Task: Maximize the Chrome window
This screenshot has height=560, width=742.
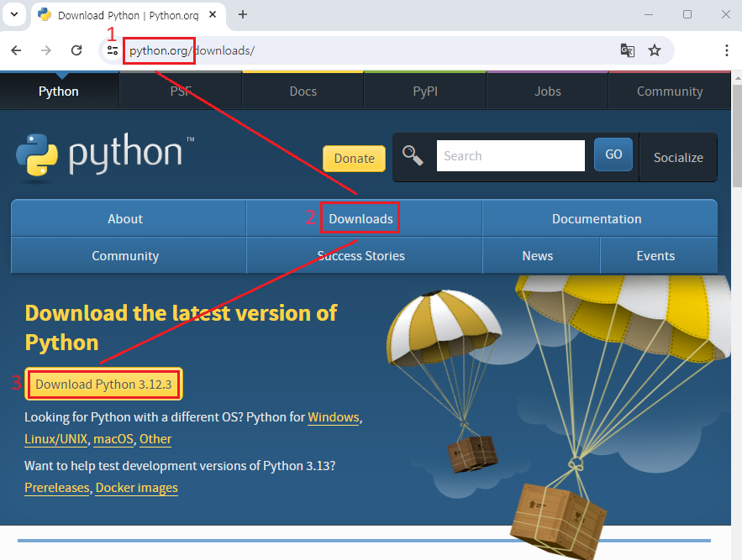Action: [687, 14]
